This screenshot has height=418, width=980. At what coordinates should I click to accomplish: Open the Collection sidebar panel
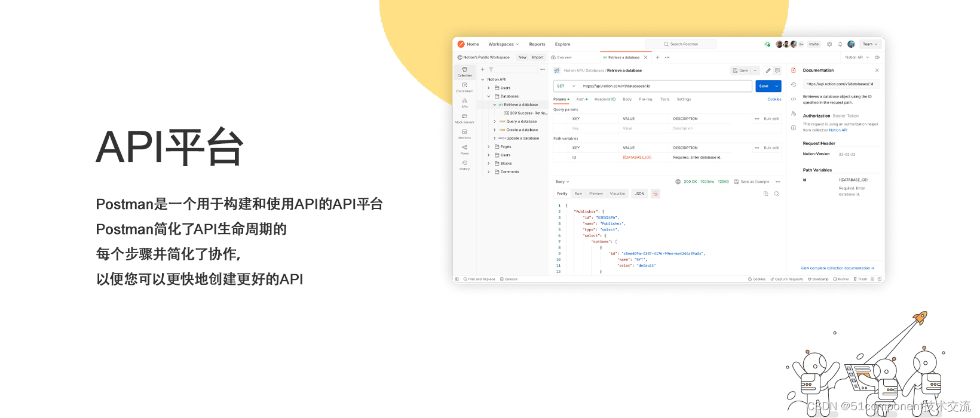464,72
